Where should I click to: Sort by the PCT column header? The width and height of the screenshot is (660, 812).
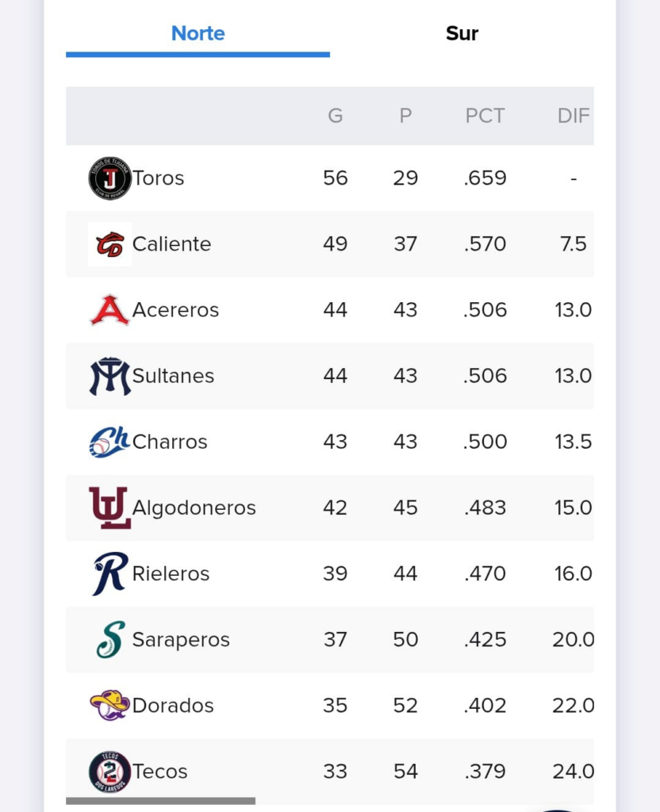click(x=485, y=116)
